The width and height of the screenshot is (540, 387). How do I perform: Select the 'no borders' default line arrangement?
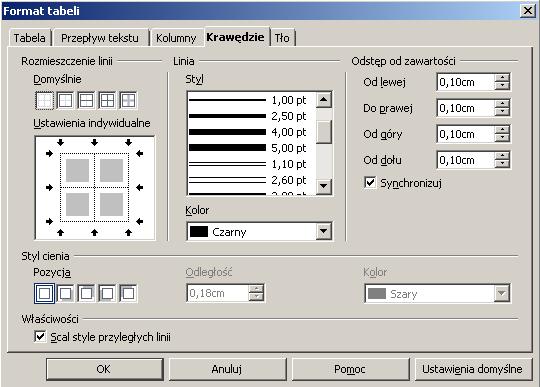[44, 101]
